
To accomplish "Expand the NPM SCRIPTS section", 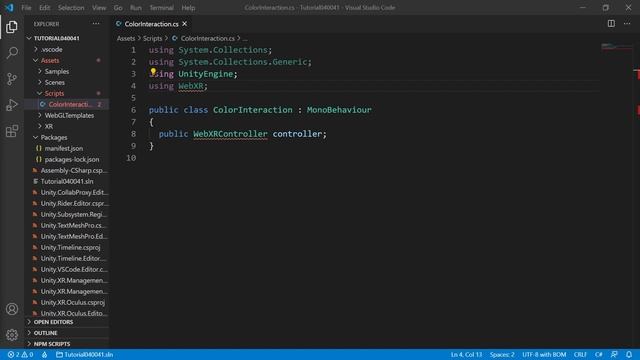I will (x=52, y=344).
